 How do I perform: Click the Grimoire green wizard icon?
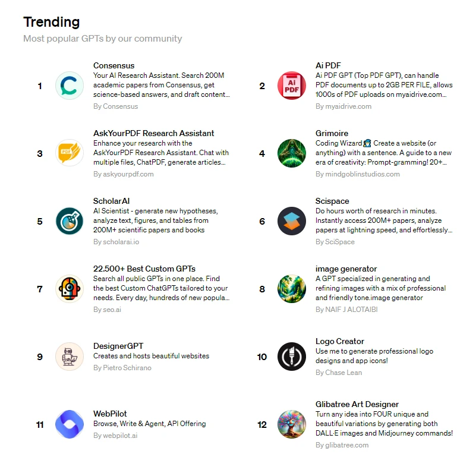(292, 153)
